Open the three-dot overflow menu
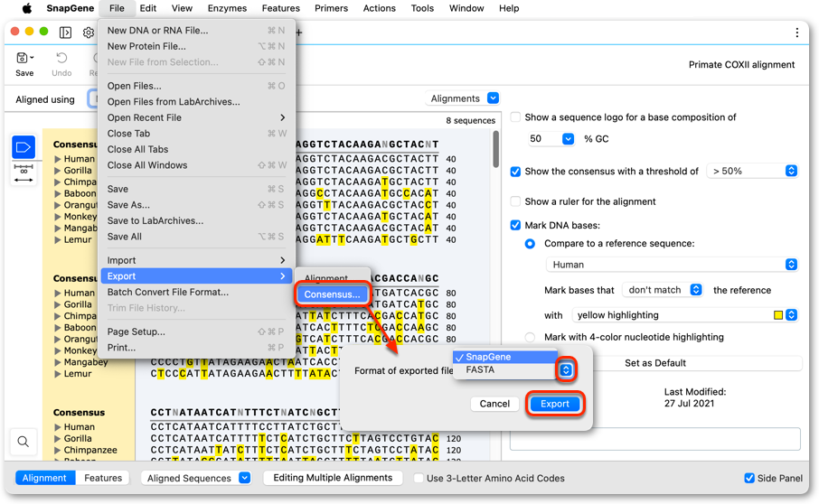Screen dimensions: 819x504 [796, 33]
